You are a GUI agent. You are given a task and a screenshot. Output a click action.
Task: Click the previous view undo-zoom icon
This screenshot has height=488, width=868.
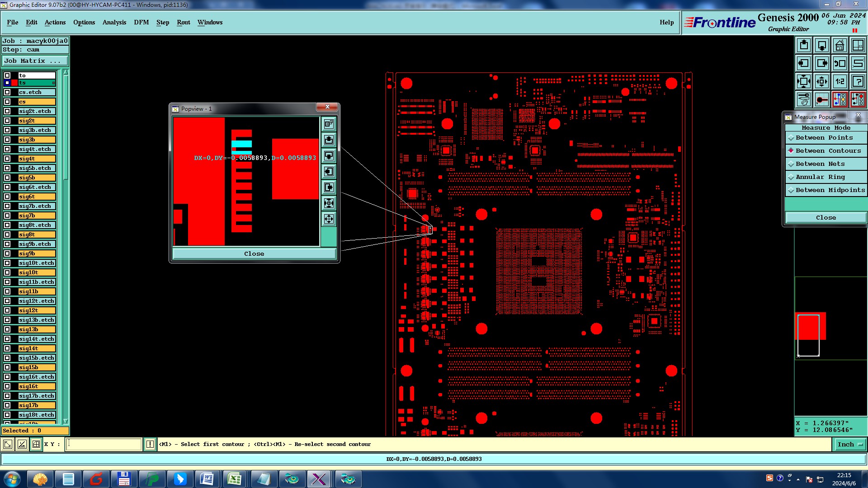[840, 63]
